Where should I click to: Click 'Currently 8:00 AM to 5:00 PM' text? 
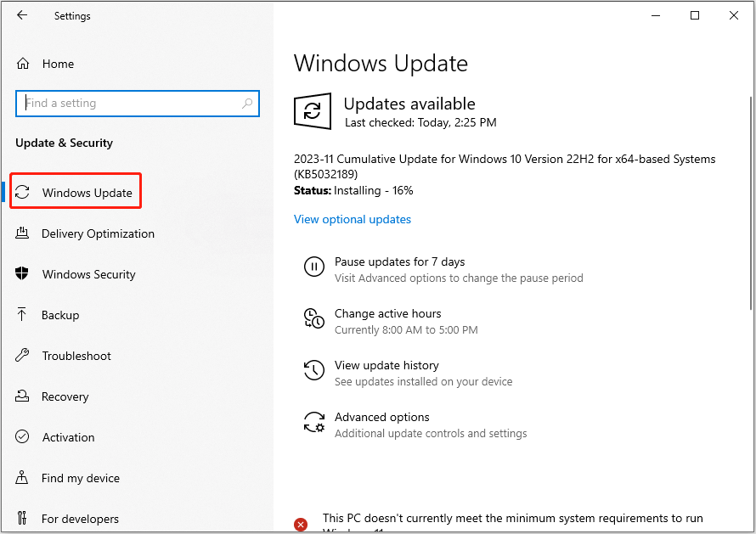[406, 329]
